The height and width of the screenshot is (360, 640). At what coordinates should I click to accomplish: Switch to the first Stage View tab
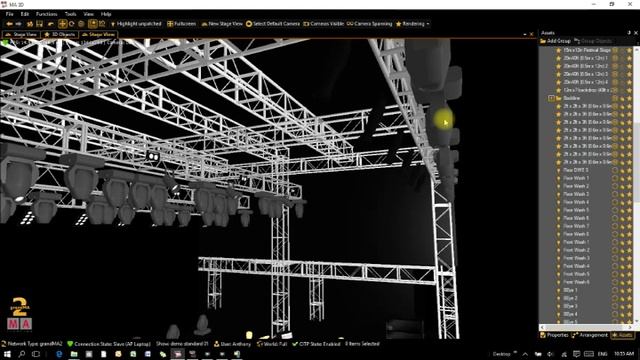(x=21, y=35)
